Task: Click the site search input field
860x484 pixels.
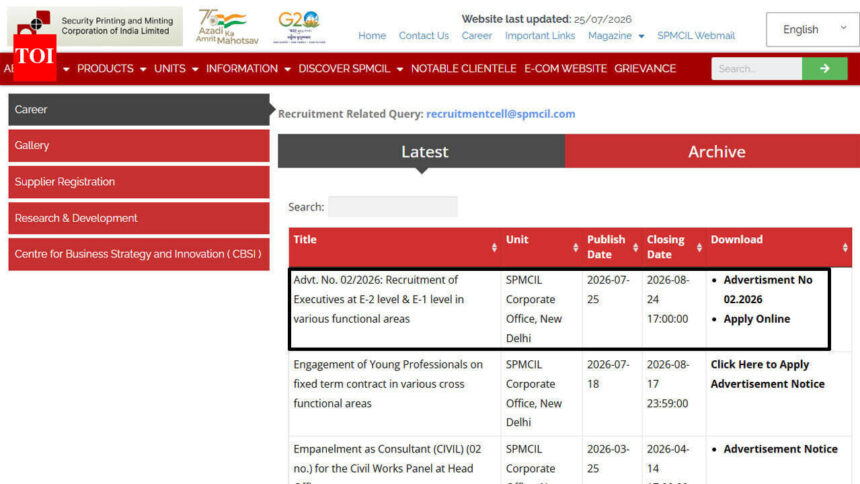Action: 757,69
